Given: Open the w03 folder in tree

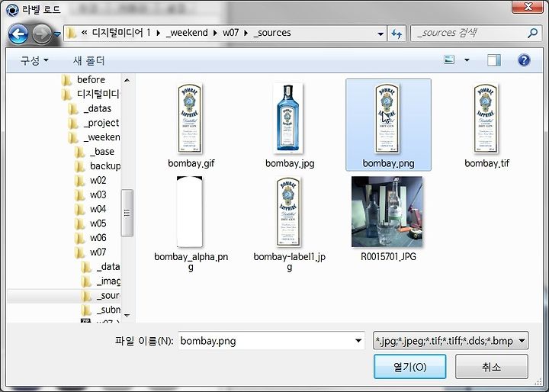Looking at the screenshot, I should [x=90, y=194].
